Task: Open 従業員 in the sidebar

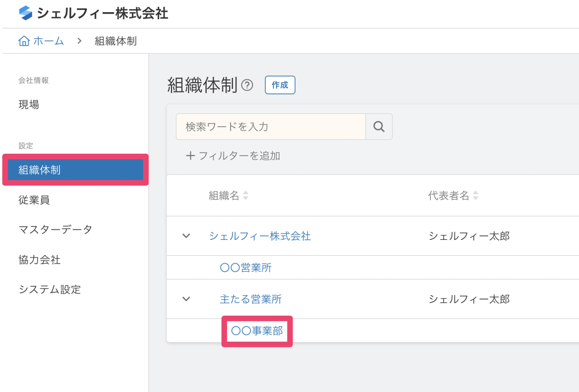Action: [34, 200]
